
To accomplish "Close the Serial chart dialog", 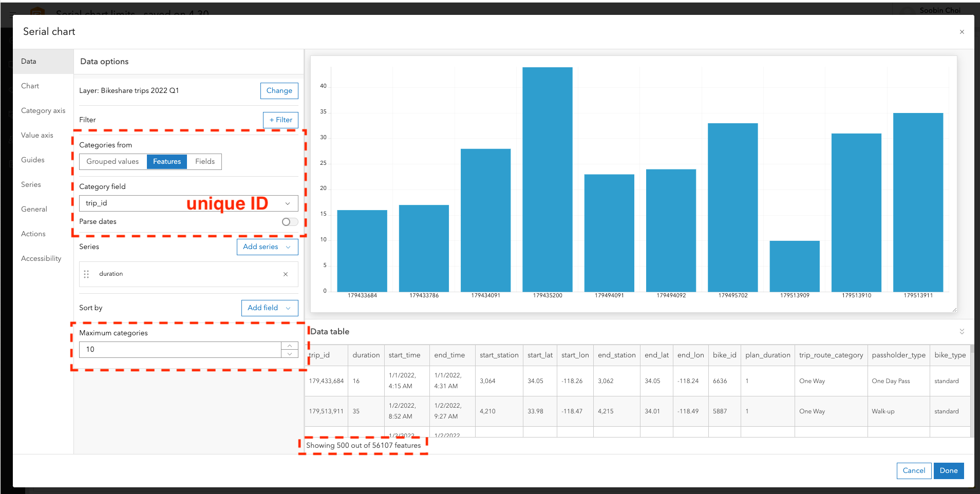I will (x=962, y=31).
